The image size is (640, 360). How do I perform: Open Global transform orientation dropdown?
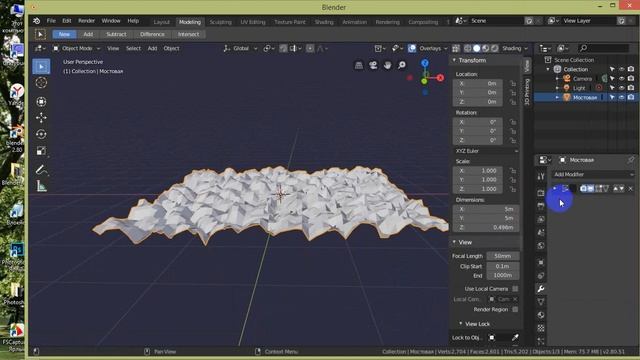(x=240, y=49)
